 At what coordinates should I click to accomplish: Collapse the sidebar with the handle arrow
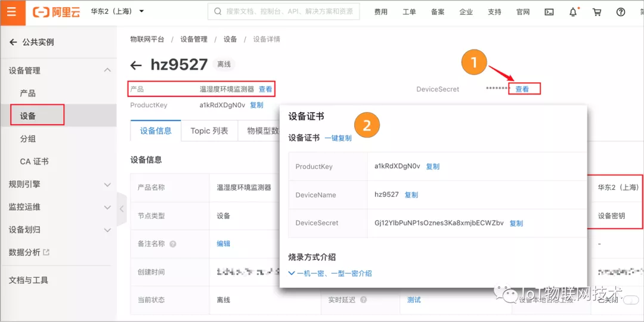click(x=122, y=209)
